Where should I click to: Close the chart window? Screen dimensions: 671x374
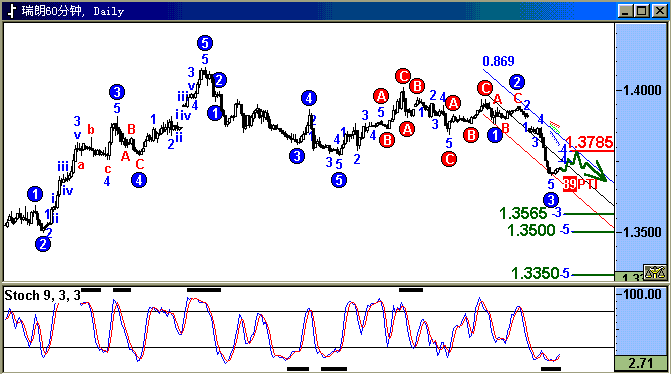click(x=659, y=11)
